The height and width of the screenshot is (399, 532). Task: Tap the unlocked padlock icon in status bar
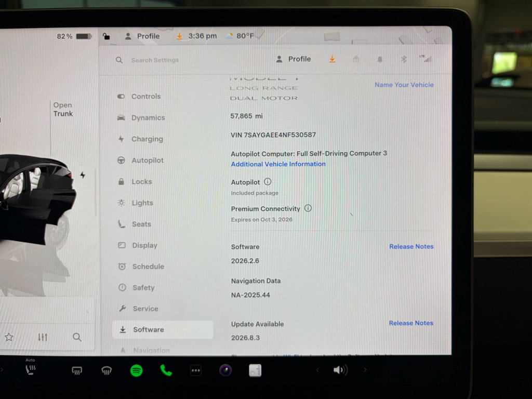tap(106, 36)
